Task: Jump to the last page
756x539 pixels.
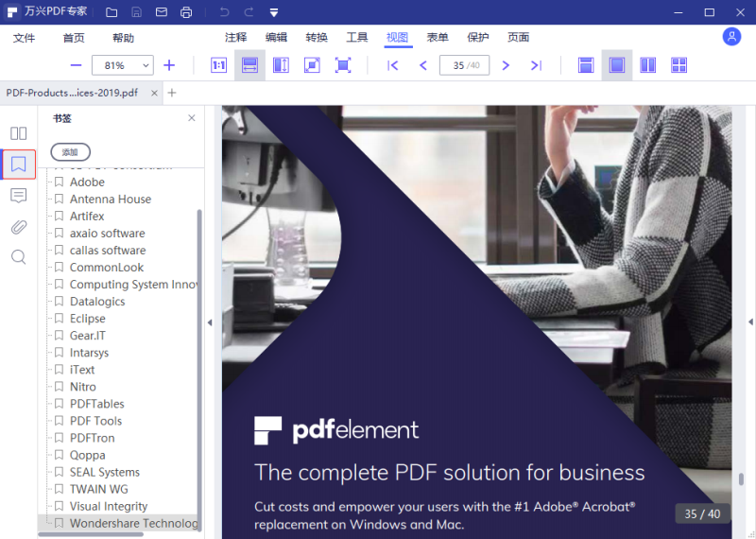Action: [536, 65]
